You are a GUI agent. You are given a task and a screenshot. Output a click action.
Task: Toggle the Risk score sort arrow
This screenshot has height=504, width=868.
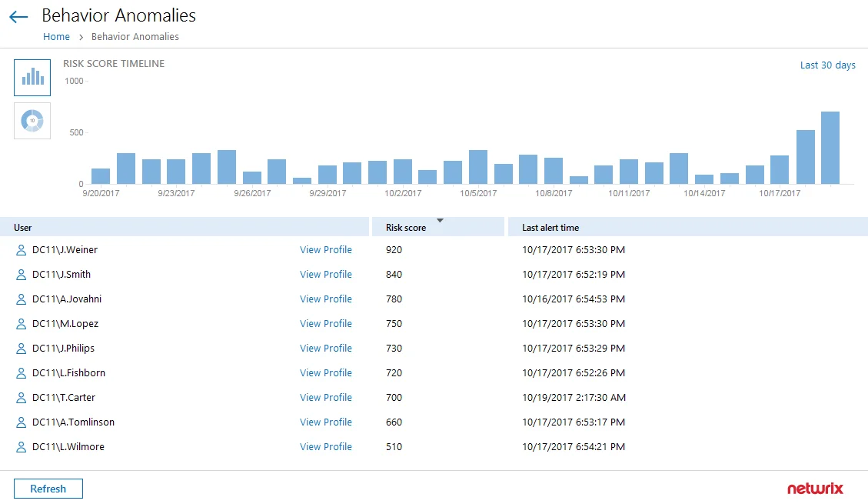click(x=440, y=221)
